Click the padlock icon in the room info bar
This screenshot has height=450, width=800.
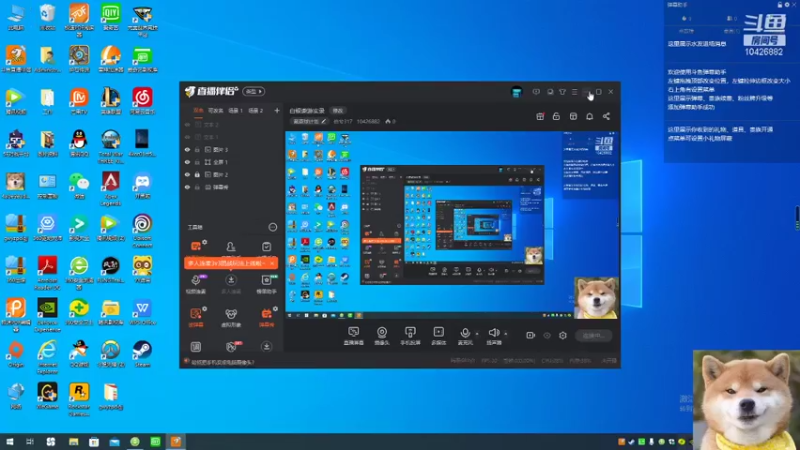[556, 116]
